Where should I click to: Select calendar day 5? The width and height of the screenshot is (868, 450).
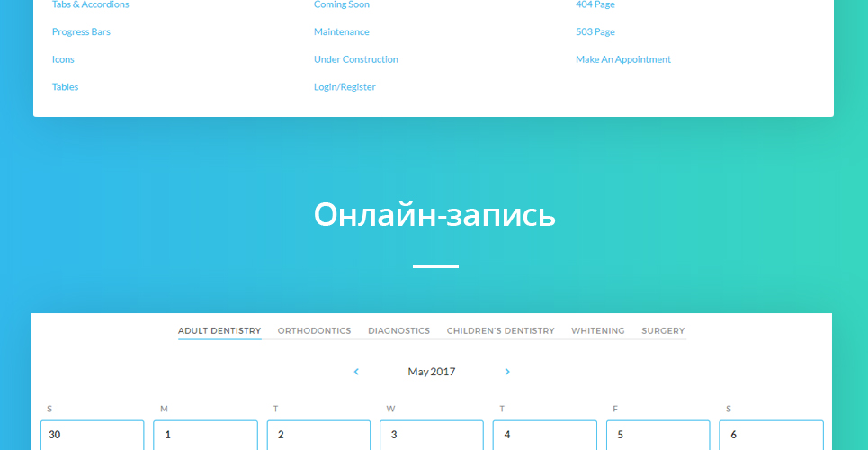(x=658, y=435)
